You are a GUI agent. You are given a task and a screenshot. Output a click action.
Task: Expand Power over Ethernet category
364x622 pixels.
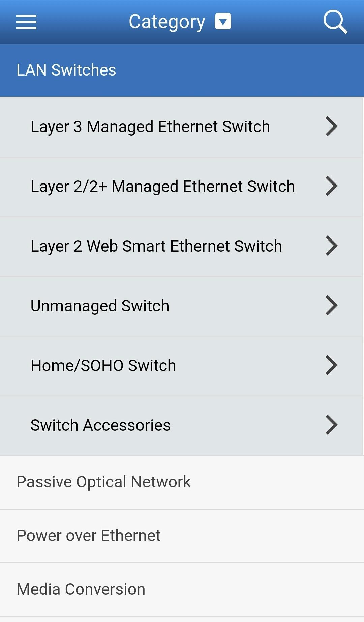click(88, 536)
